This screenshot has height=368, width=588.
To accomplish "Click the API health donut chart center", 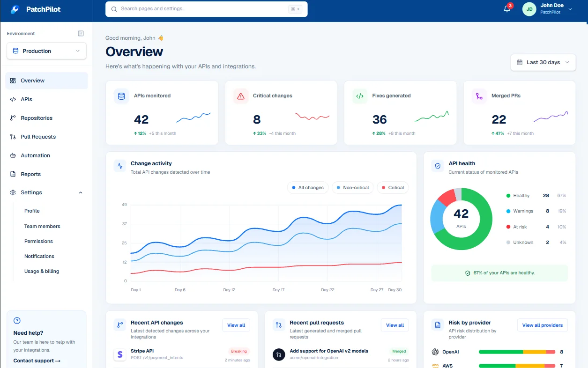I will point(461,219).
